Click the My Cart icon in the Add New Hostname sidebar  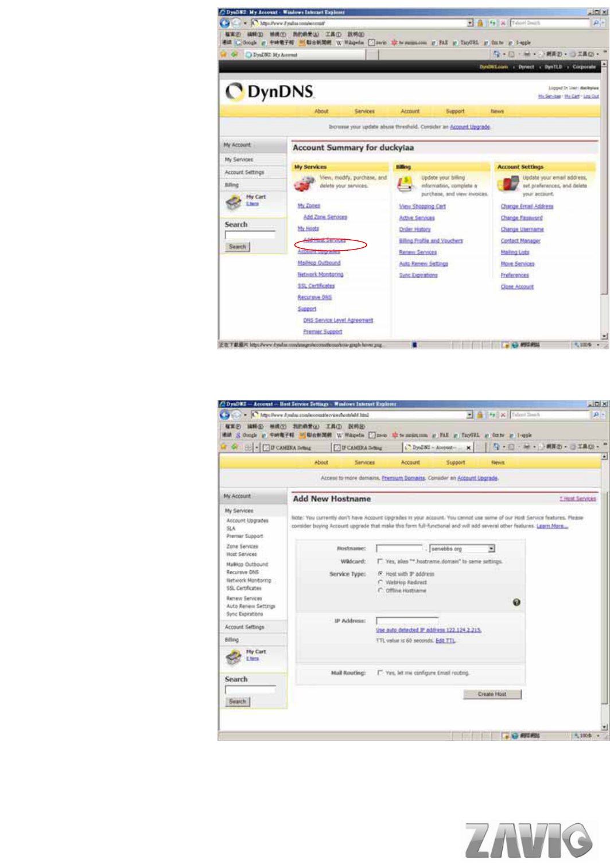click(234, 657)
